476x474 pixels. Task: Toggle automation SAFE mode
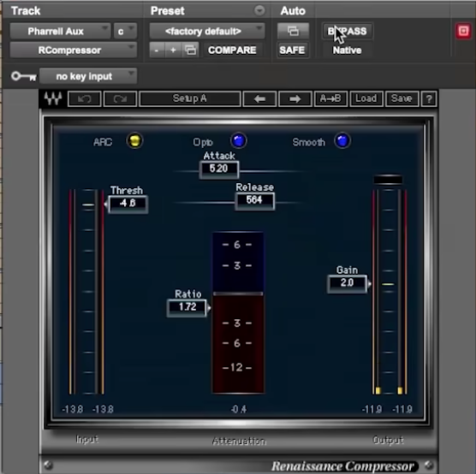coord(292,50)
